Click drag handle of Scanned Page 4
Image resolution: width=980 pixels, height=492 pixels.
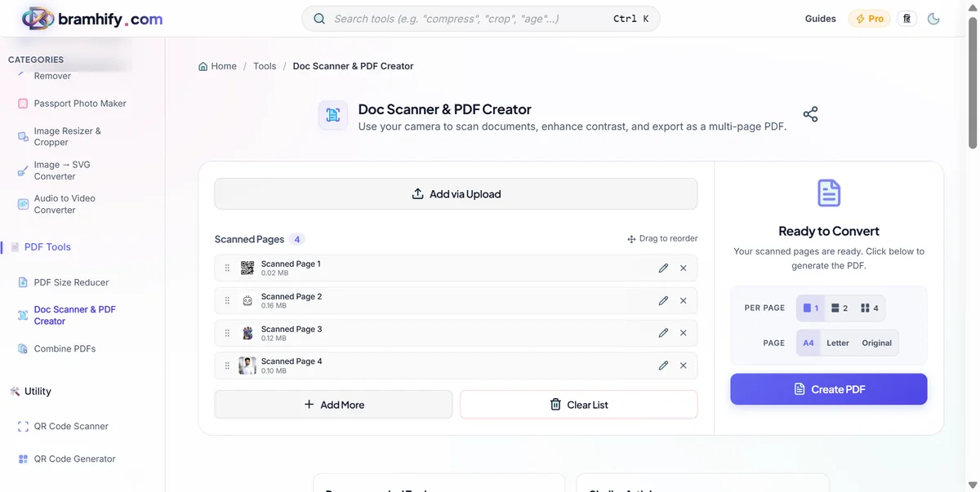[227, 366]
